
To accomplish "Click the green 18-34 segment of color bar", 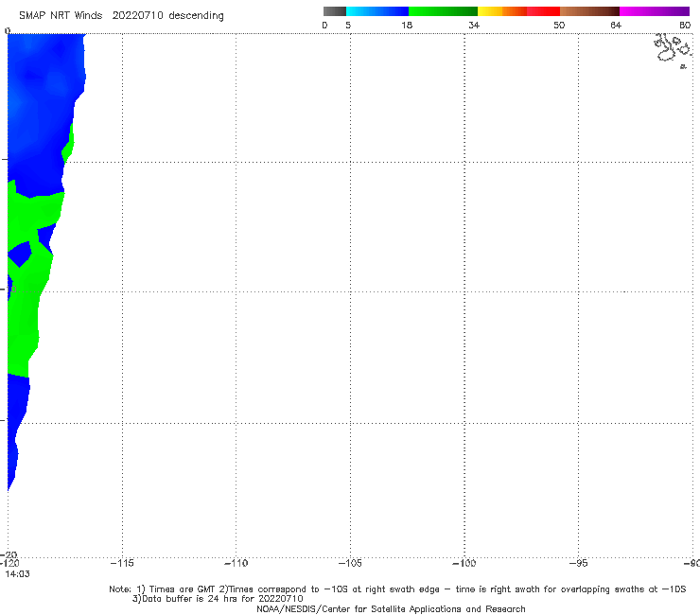I will (x=443, y=11).
